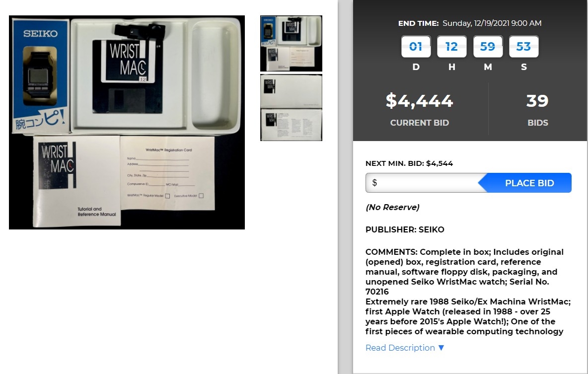Click the Tutorial and Reference Manual cover
The image size is (588, 374).
(77, 182)
